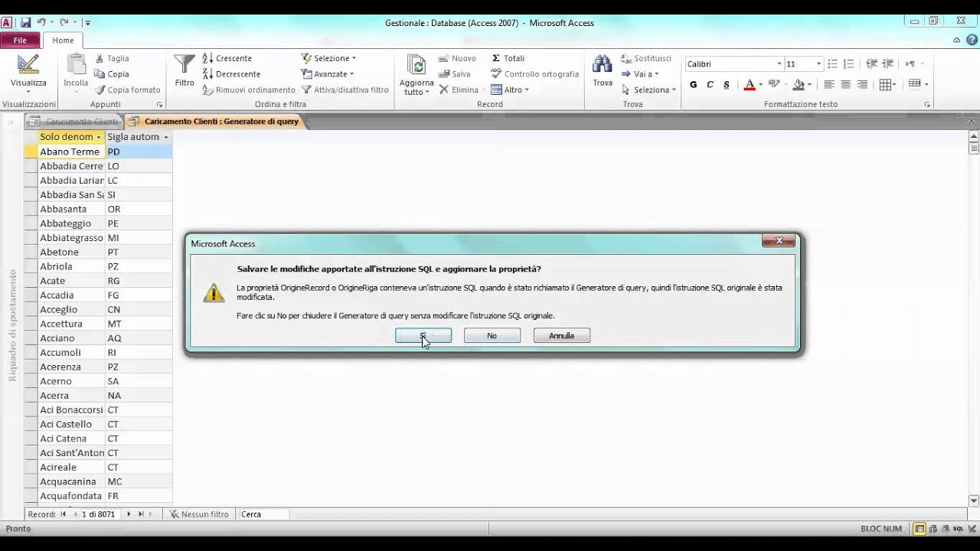Click Nuovo record icon
This screenshot has width=980, height=551.
point(443,58)
